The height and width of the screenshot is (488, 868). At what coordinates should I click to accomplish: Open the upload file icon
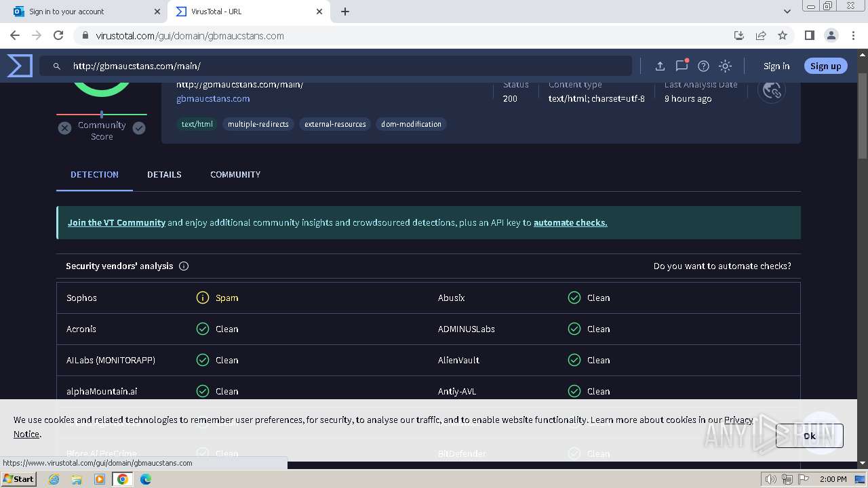(x=660, y=66)
